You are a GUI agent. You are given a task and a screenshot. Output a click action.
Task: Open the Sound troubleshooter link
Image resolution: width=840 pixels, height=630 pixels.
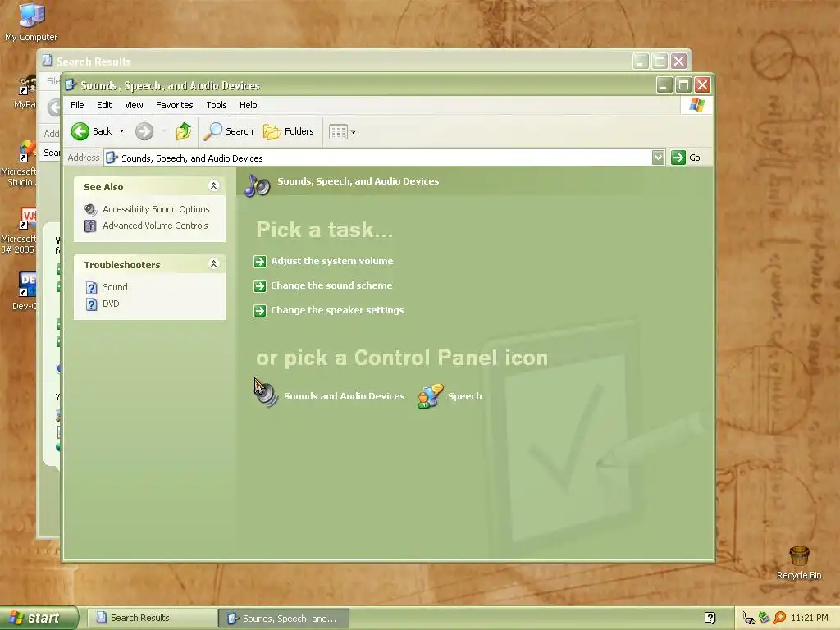[115, 287]
